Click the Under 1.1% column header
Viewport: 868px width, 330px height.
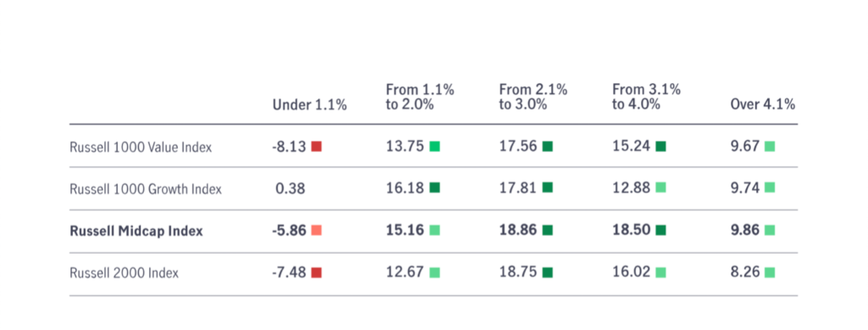coord(309,104)
